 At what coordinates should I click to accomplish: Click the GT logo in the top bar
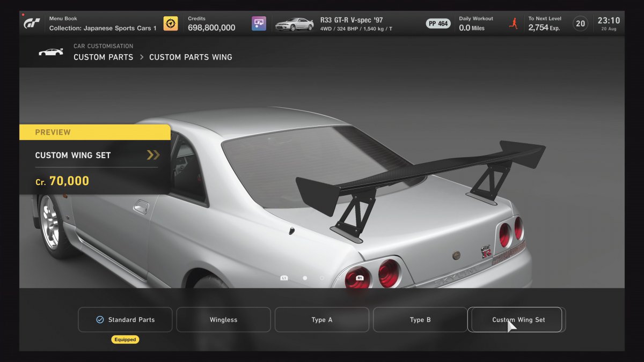(x=32, y=24)
